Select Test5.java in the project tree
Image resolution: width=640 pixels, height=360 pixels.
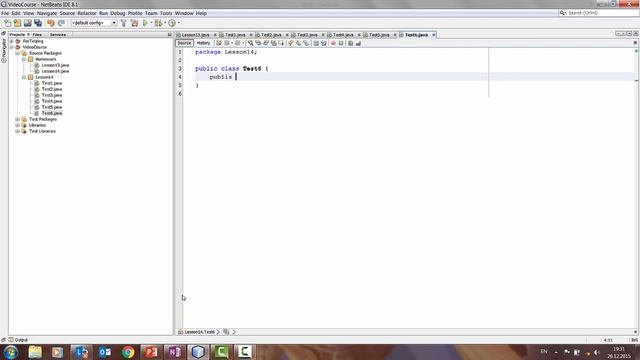tap(52, 107)
